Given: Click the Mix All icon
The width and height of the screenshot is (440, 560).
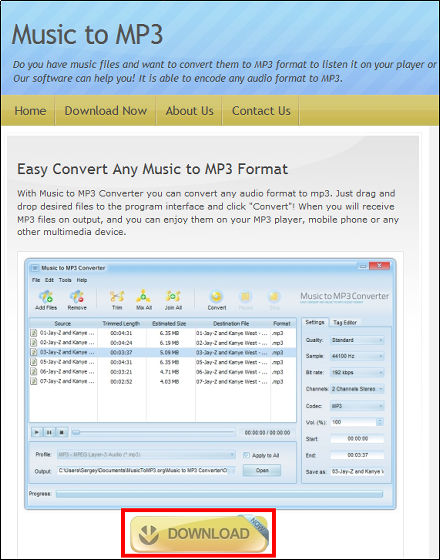Looking at the screenshot, I should (x=144, y=296).
